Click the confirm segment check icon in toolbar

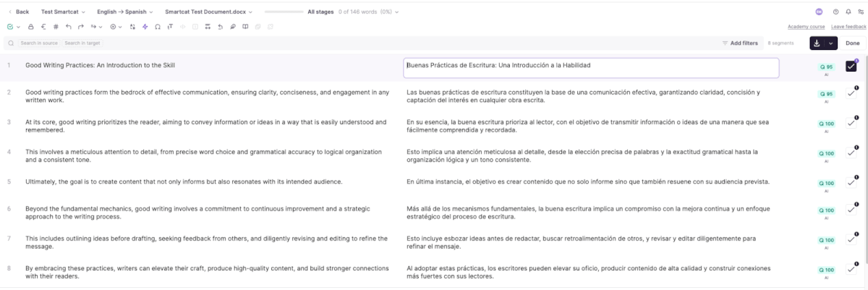[x=9, y=27]
